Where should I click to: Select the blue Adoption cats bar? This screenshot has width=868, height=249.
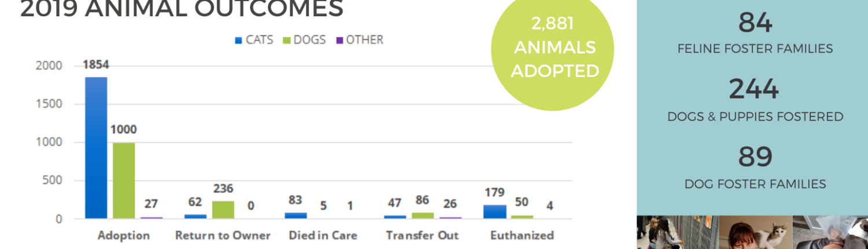[x=96, y=148]
